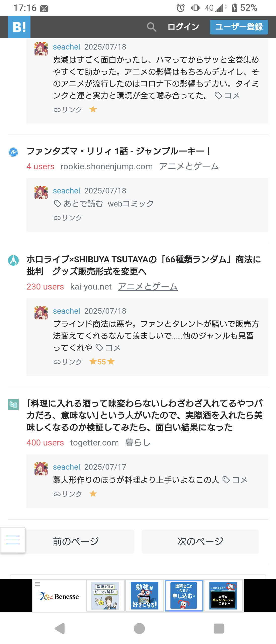
Task: Tap the 申し込む Benesse ad thumbnail
Action: [184, 595]
